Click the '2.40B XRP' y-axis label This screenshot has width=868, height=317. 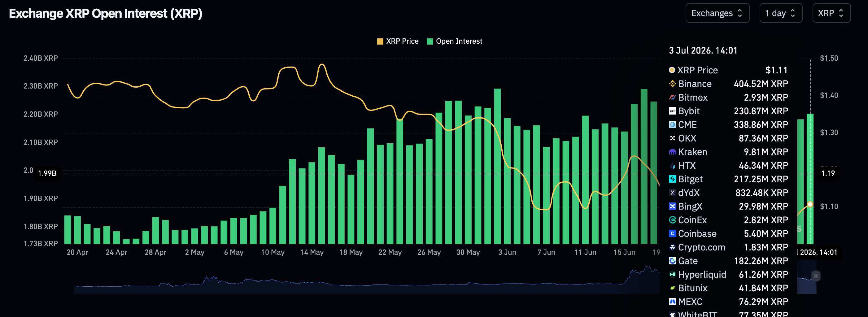click(x=41, y=58)
